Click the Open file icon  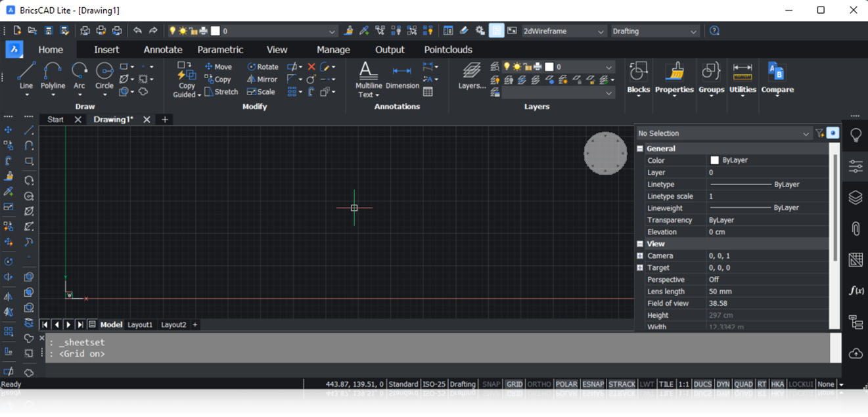32,31
